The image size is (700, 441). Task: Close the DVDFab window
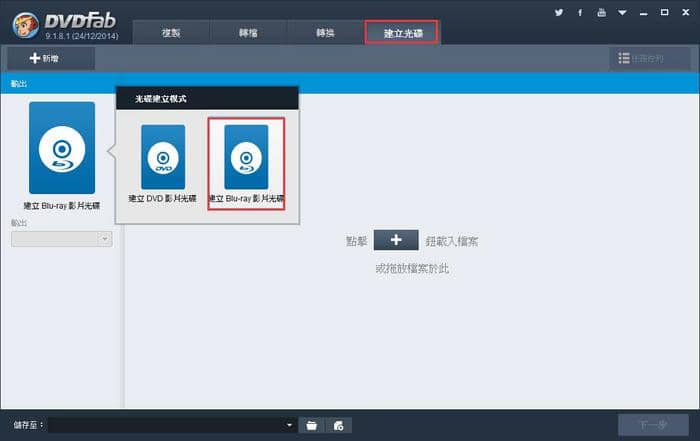[686, 12]
